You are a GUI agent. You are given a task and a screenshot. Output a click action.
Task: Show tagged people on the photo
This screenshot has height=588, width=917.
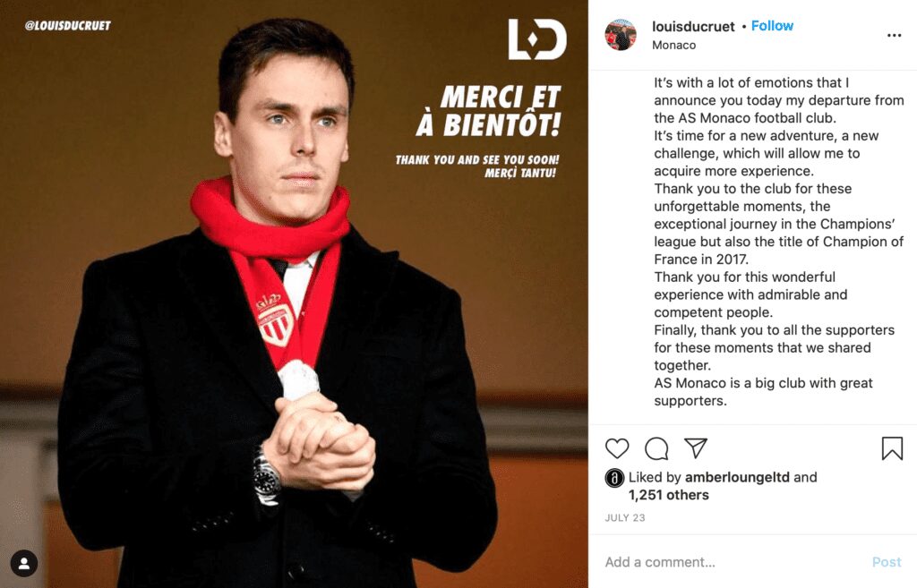[24, 564]
